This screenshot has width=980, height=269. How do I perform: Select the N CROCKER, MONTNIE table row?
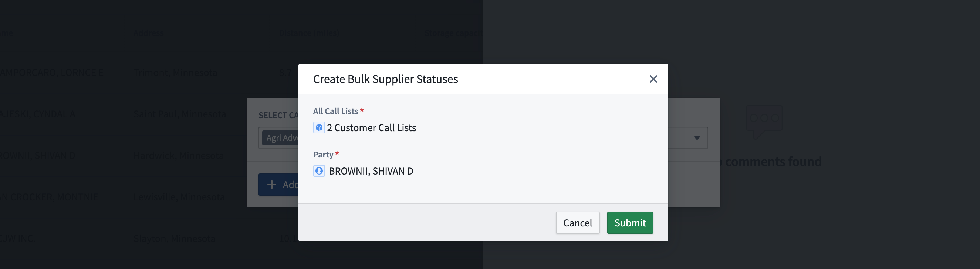(x=49, y=197)
